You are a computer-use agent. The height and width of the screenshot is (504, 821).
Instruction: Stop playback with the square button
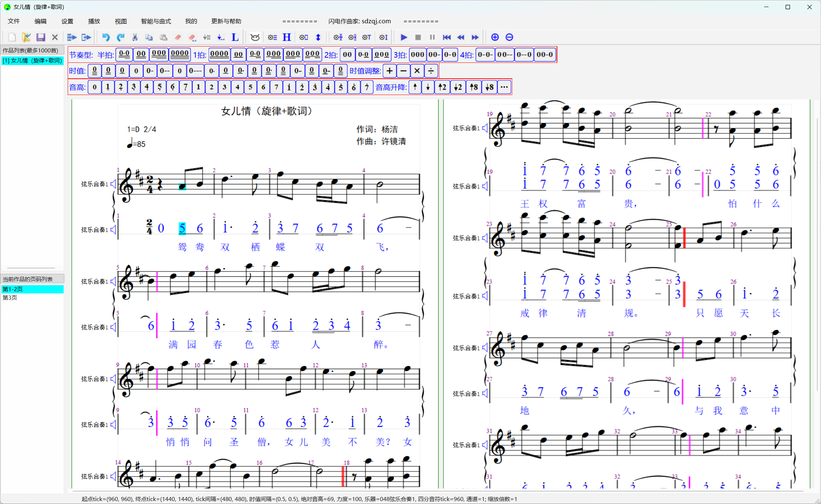pos(418,37)
